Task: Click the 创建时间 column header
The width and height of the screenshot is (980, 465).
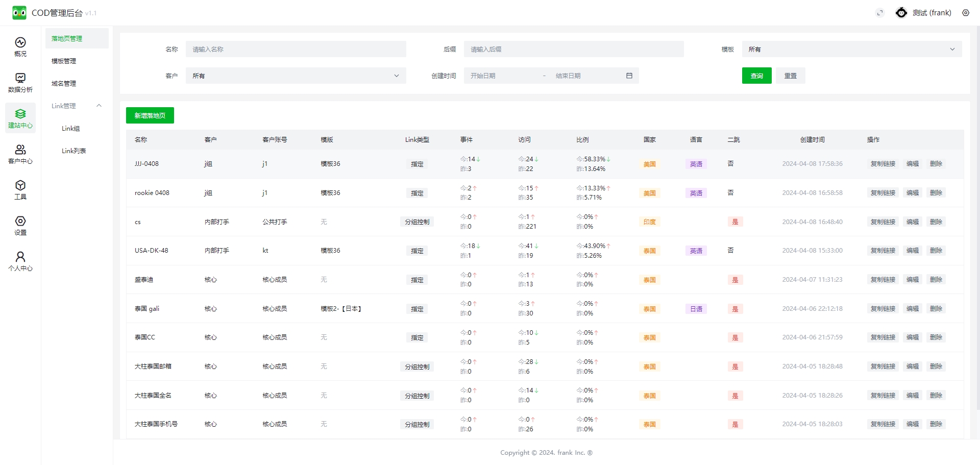Action: click(x=812, y=139)
